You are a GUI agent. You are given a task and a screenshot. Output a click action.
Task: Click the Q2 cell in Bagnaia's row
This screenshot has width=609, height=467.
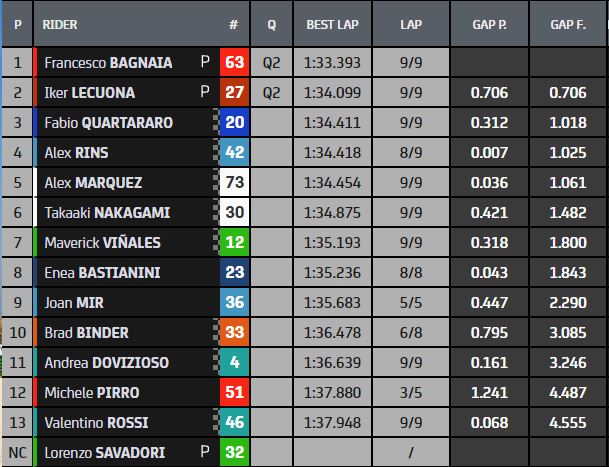271,62
